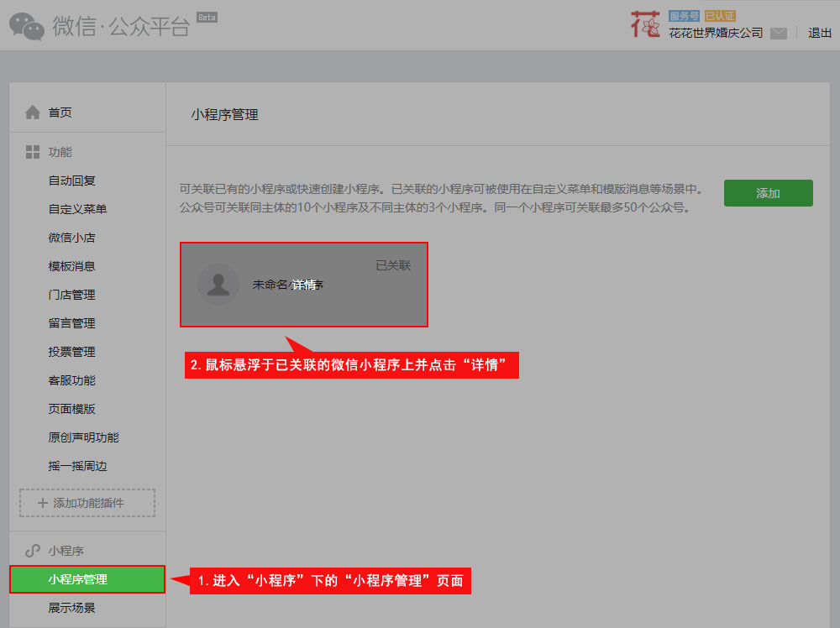
Task: Click 添加功能插件 button
Action: tap(87, 503)
